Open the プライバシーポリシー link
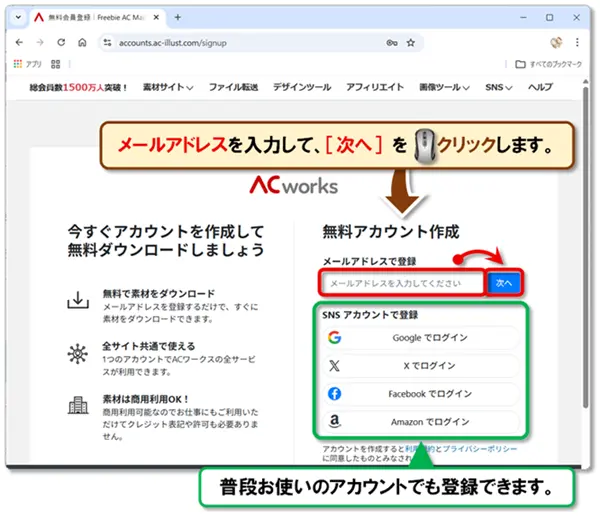The width and height of the screenshot is (600, 518). click(479, 449)
